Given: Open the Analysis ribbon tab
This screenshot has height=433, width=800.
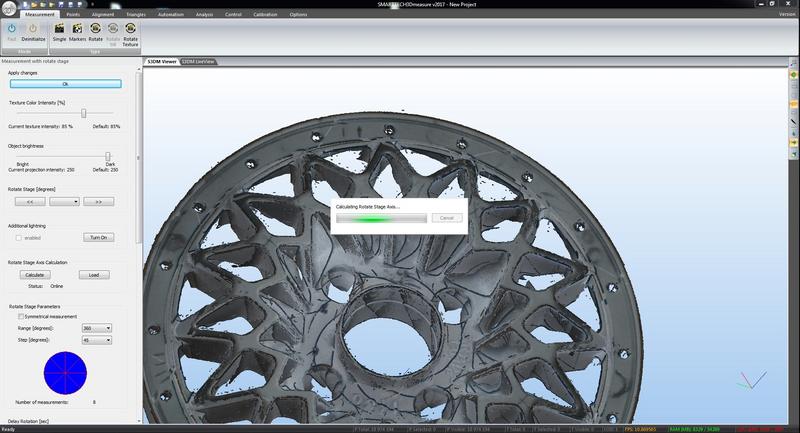Looking at the screenshot, I should (x=204, y=14).
